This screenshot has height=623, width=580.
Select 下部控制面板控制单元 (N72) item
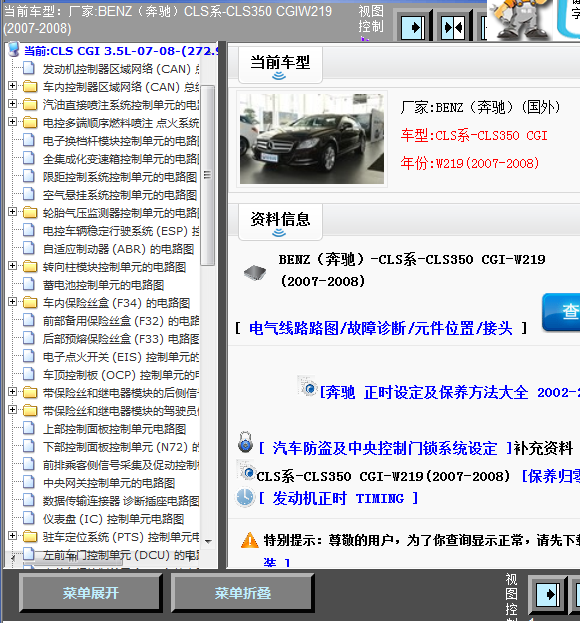click(121, 447)
